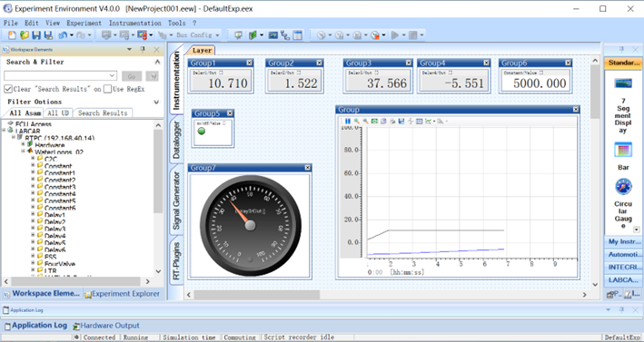Close the Group3 instrument window
The image size is (644, 342).
409,63
